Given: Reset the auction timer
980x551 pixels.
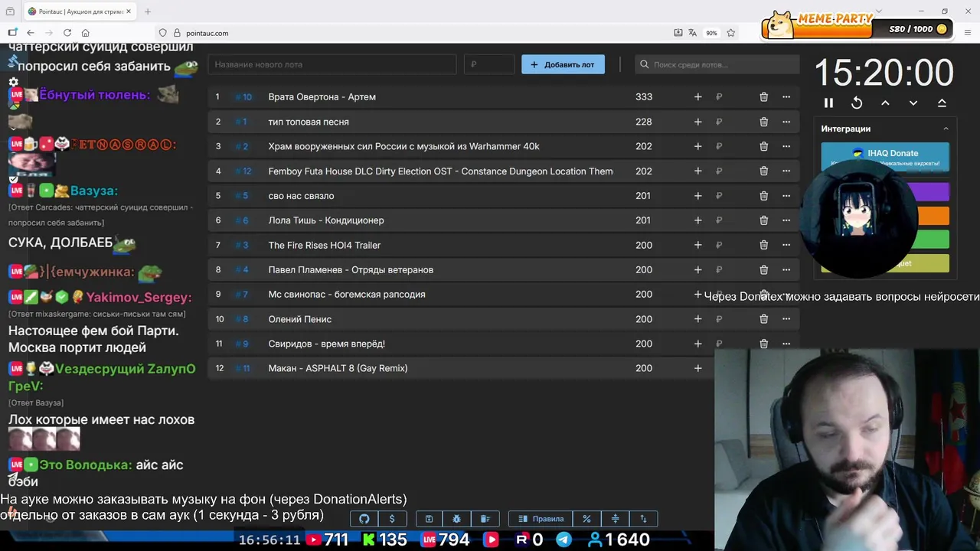Looking at the screenshot, I should coord(857,103).
